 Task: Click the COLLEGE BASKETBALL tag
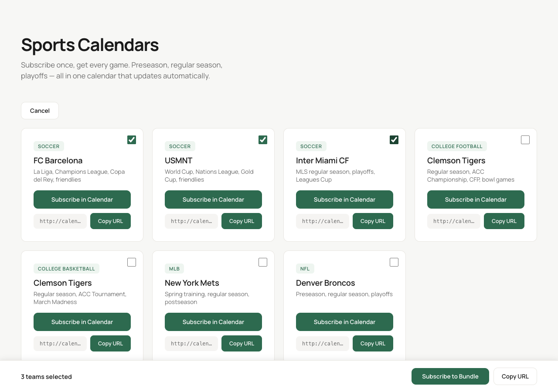(66, 269)
